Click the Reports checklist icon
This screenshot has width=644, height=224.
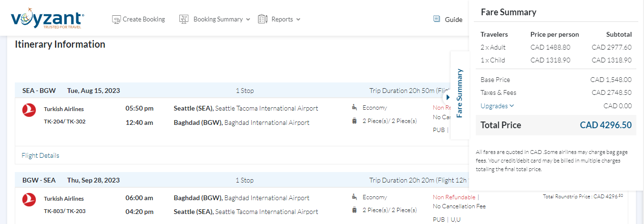coord(263,20)
